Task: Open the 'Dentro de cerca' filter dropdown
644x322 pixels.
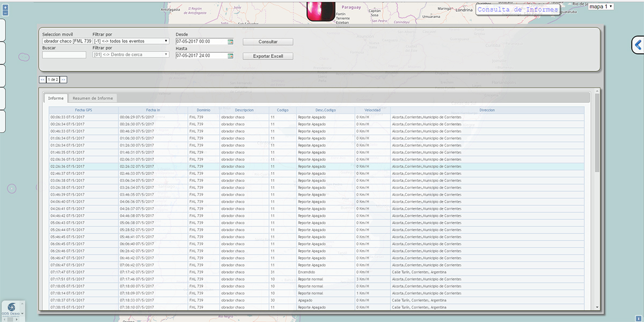Action: [131, 54]
